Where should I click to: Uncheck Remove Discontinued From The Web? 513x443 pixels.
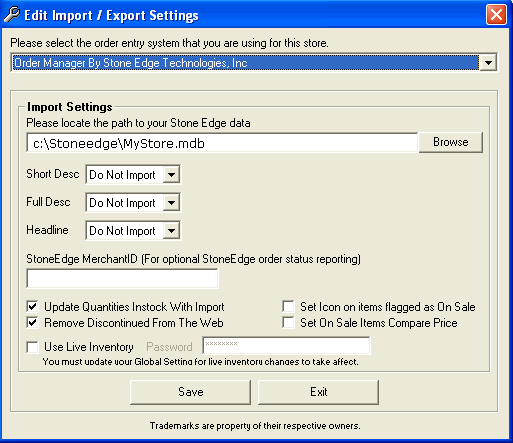point(33,322)
